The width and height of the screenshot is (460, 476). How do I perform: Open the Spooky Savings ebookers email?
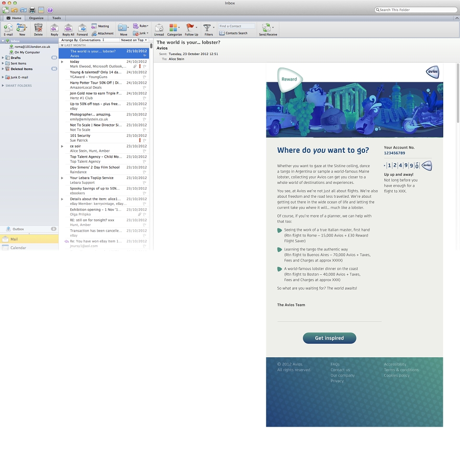(104, 191)
